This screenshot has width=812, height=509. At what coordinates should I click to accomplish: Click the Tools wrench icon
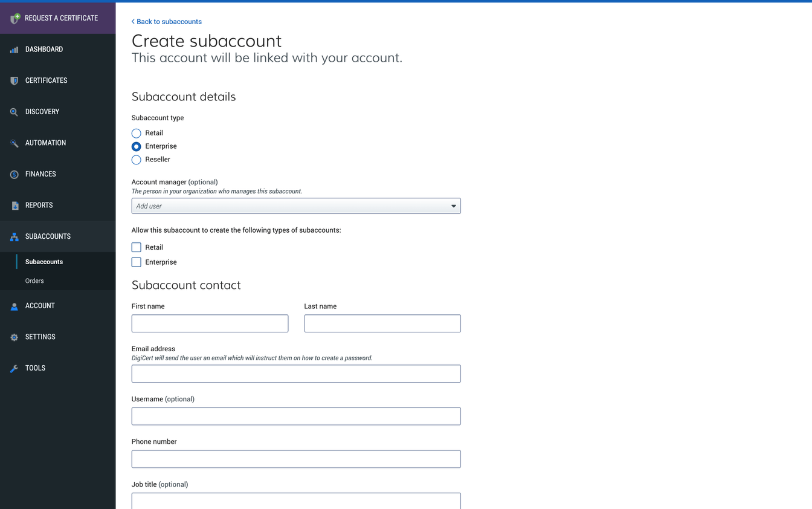pos(13,368)
